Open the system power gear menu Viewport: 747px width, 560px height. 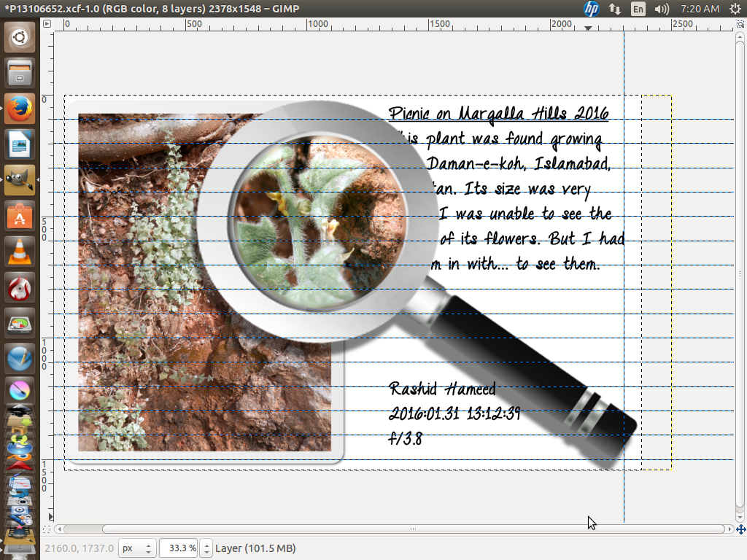[x=735, y=9]
